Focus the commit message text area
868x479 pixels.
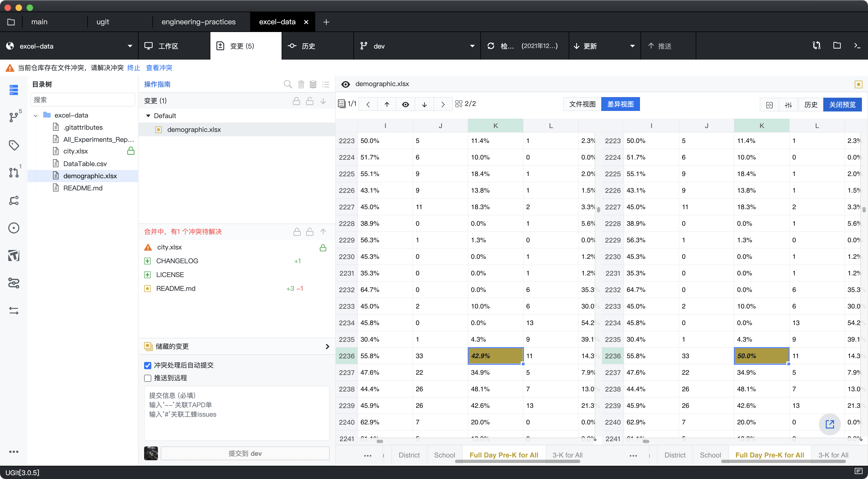tap(237, 413)
